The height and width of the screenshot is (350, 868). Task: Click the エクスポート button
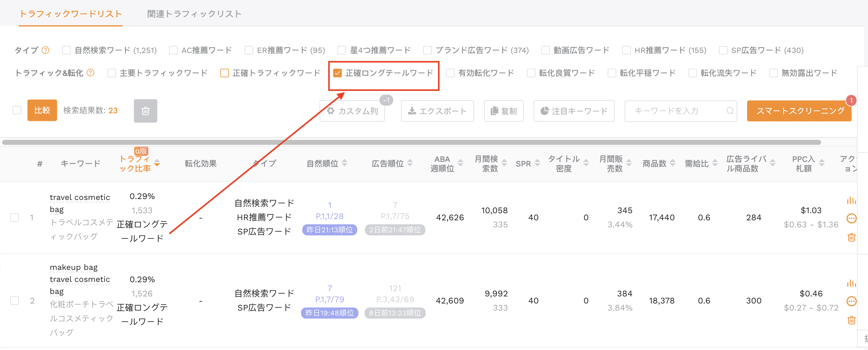point(437,111)
